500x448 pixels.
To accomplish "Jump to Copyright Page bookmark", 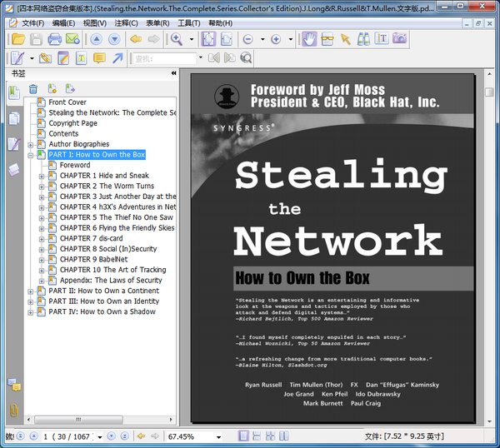I will [72, 123].
